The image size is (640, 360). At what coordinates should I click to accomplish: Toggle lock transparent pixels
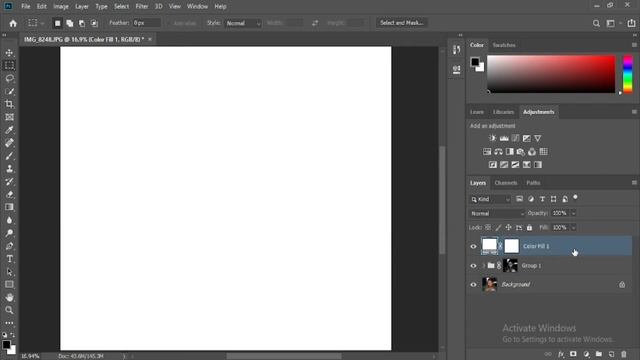[x=488, y=227]
